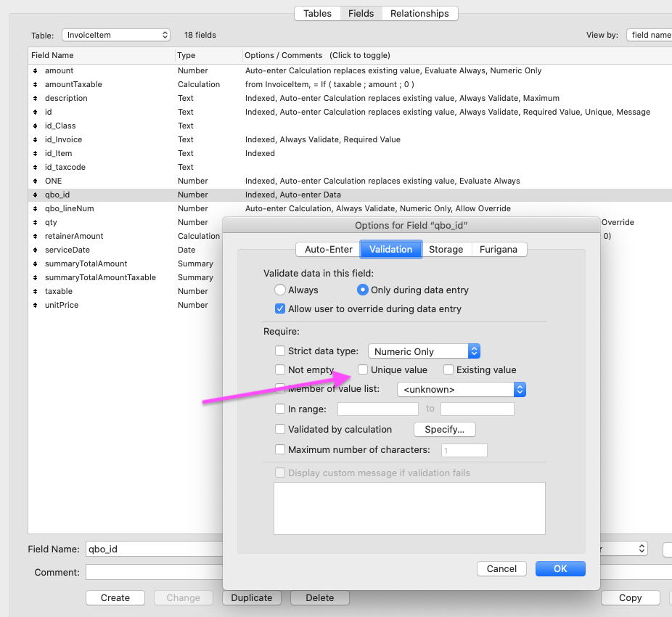Screen dimensions: 672x617
Task: Enable Maximum number of characters checkbox
Action: pyautogui.click(x=280, y=449)
